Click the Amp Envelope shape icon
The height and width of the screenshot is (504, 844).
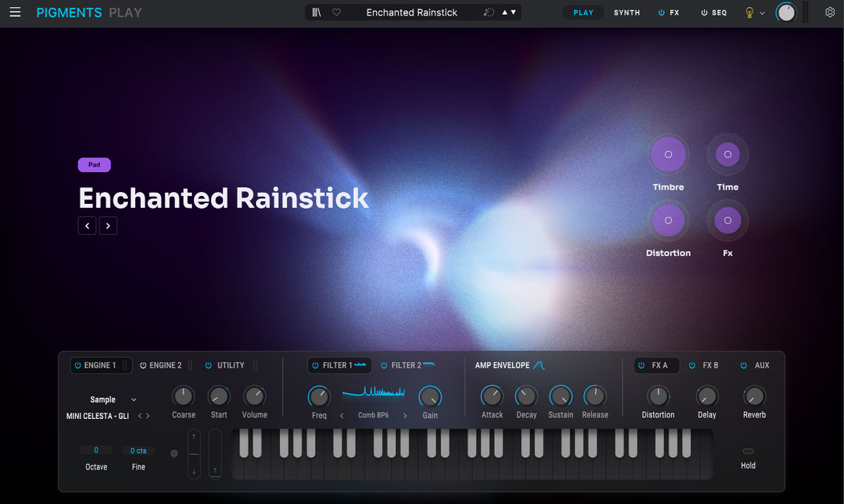pyautogui.click(x=539, y=365)
